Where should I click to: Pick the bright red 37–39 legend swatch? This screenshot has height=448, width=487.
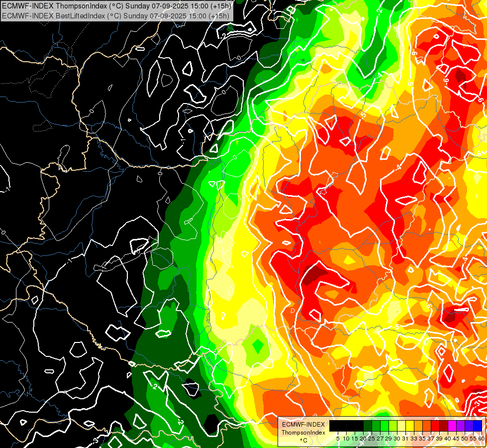click(x=435, y=426)
